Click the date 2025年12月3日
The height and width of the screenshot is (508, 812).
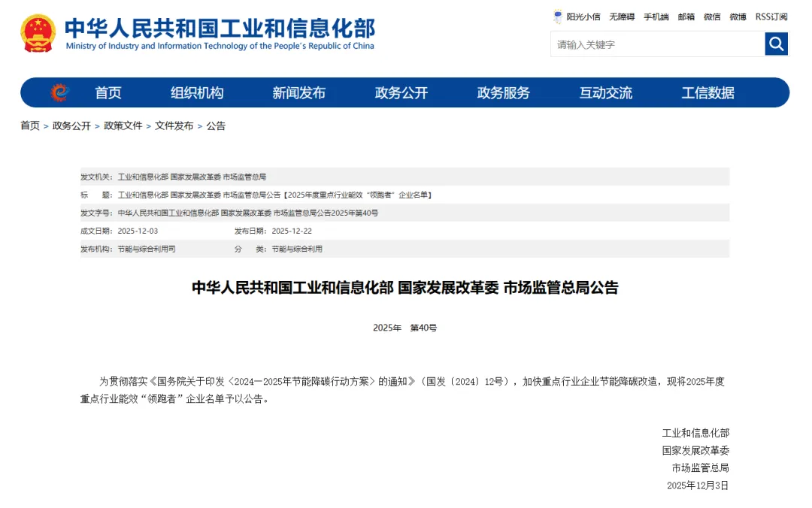tap(698, 485)
